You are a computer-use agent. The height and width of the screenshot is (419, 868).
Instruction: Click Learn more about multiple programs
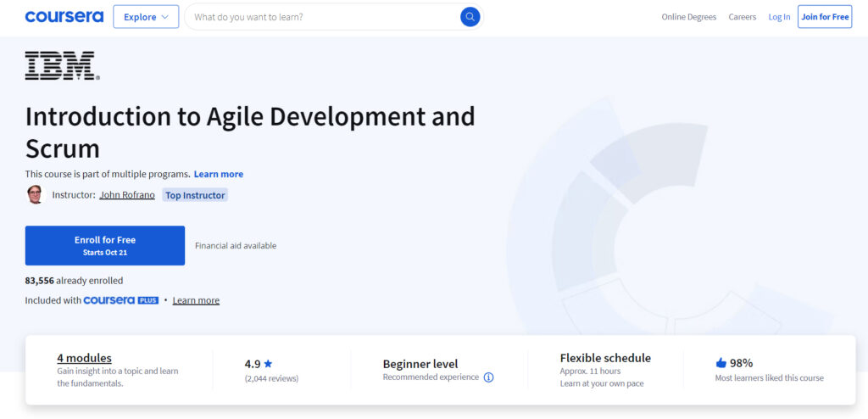219,174
